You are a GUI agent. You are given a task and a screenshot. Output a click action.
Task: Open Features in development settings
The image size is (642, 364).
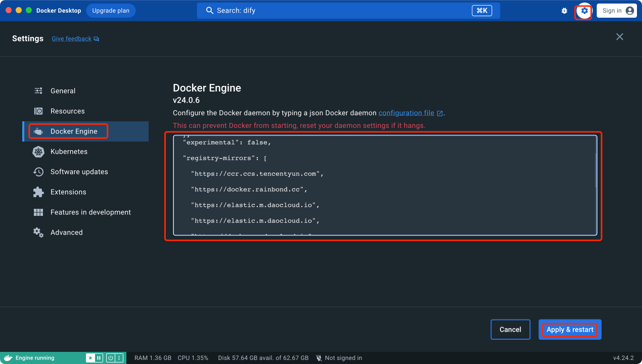pyautogui.click(x=85, y=212)
